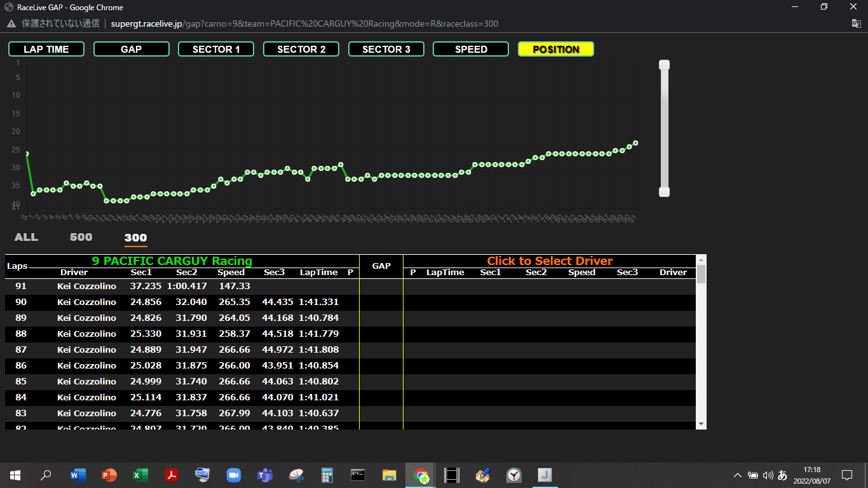Open PowerPoint from the taskbar
Viewport: 868px width, 488px height.
(x=109, y=475)
